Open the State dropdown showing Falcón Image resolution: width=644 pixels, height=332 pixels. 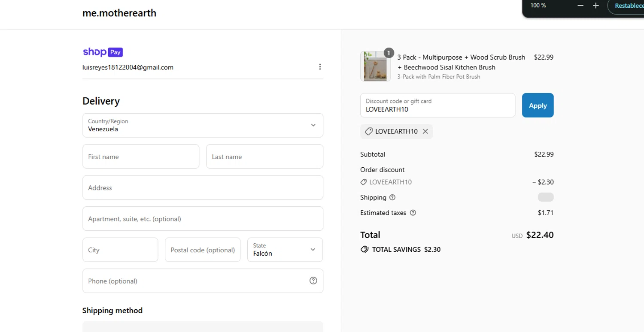point(285,250)
